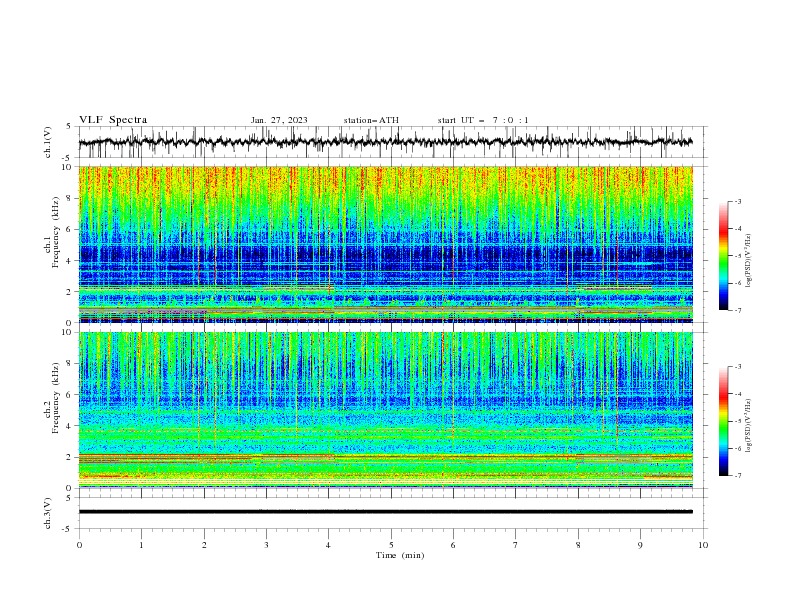Click the ch.1 spectrogram plot
The height and width of the screenshot is (612, 792).
386,244
